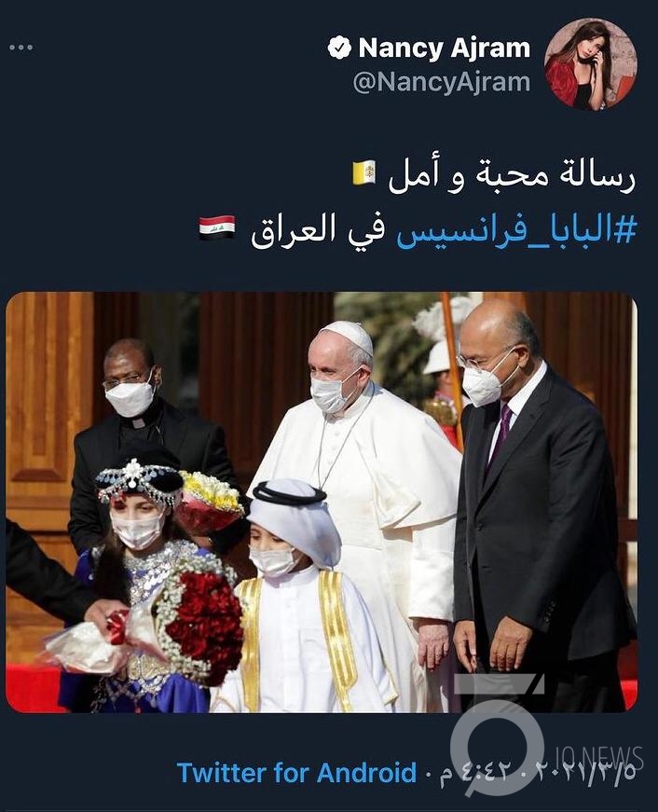Click the IQ NEWS watermark text
Image resolution: width=658 pixels, height=812 pixels.
click(x=598, y=759)
